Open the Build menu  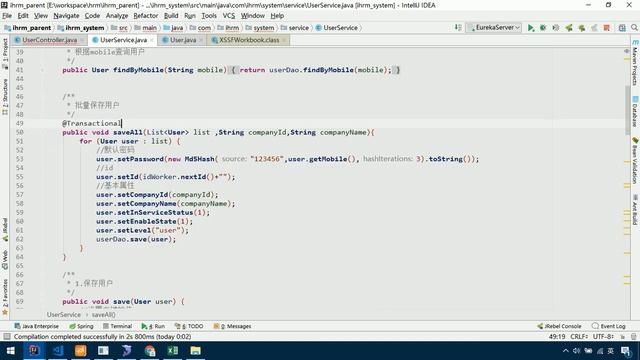click(x=171, y=16)
